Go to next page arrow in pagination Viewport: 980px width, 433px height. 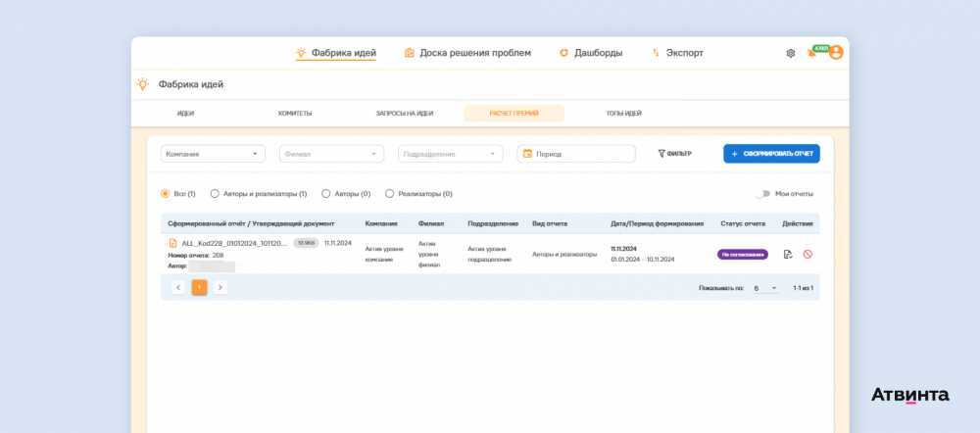click(220, 288)
